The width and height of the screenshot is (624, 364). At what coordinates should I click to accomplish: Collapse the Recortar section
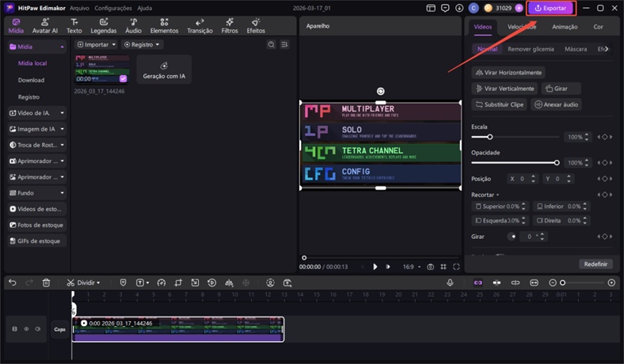click(485, 195)
